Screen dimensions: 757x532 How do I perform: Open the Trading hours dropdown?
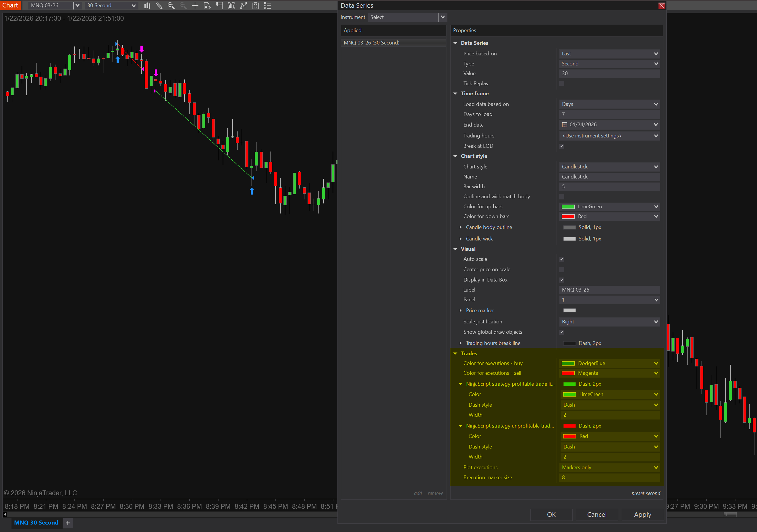610,136
